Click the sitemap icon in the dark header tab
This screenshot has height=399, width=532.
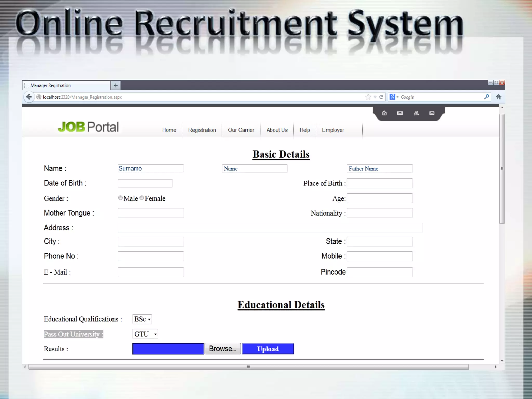pos(416,113)
